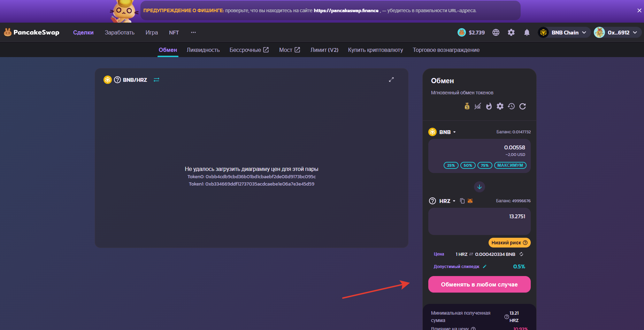This screenshot has width=644, height=330.
Task: Flip the BNB/HRZ chart pair
Action: (x=156, y=80)
